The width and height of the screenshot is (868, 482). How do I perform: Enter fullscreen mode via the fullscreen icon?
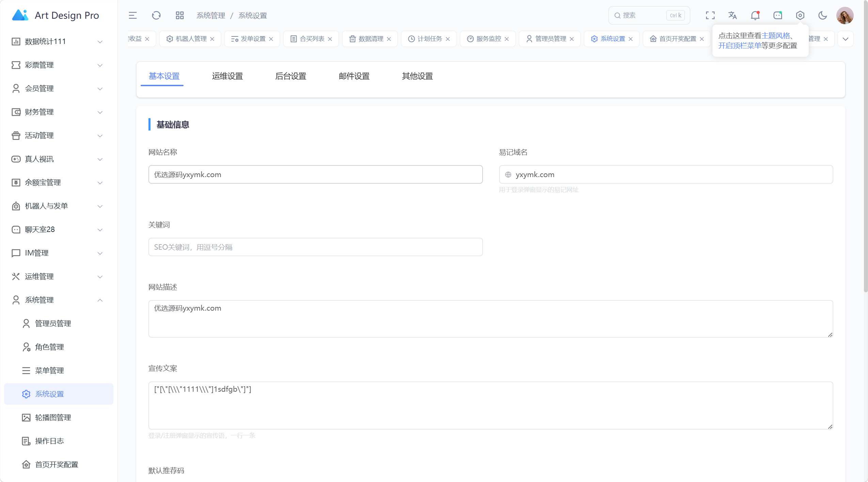710,15
